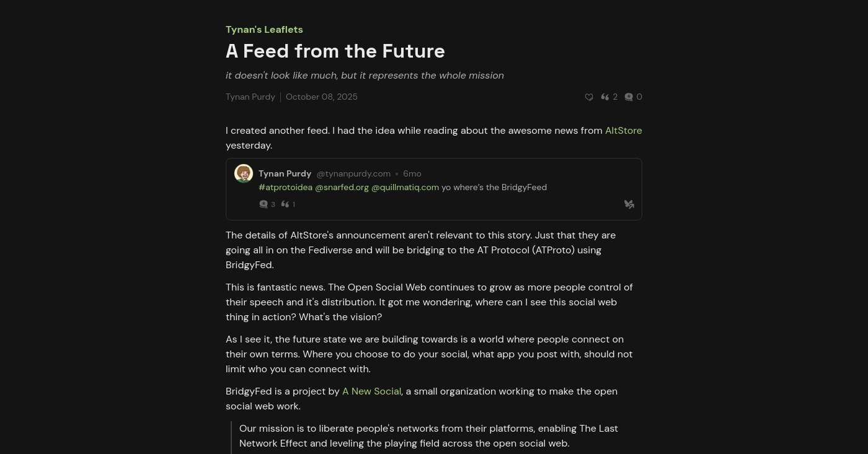The image size is (868, 454).
Task: Open the @quillmatiq.com mention
Action: tap(405, 188)
